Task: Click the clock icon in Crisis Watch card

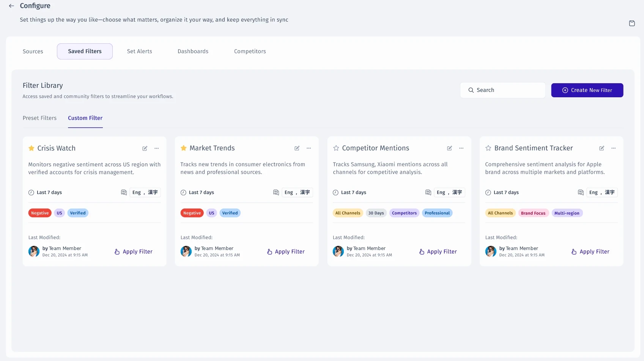Action: (31, 193)
